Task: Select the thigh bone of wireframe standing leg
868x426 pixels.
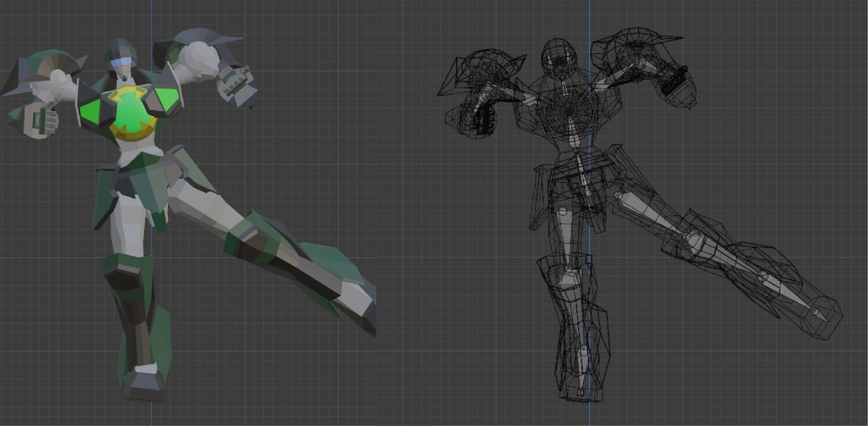Action: click(x=566, y=239)
